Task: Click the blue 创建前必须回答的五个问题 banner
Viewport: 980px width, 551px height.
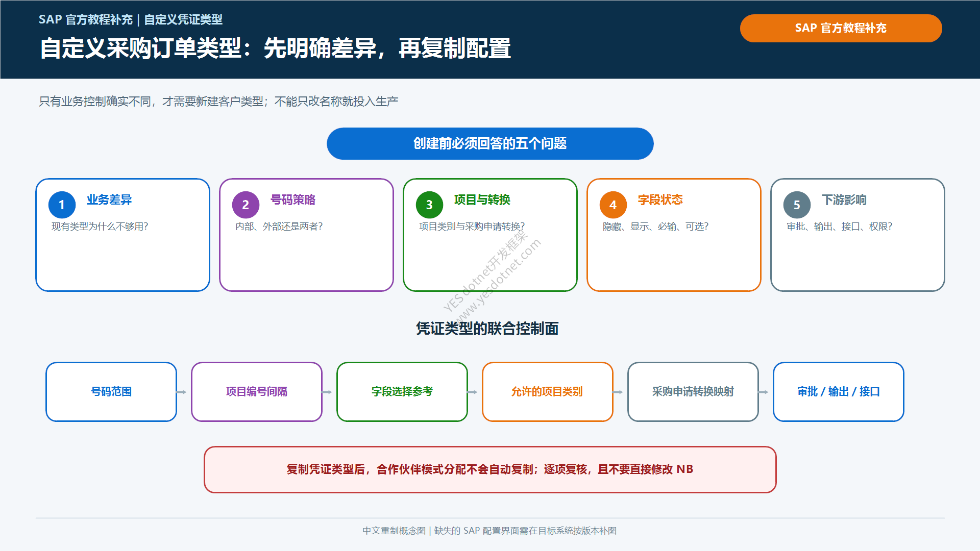Action: [x=490, y=143]
